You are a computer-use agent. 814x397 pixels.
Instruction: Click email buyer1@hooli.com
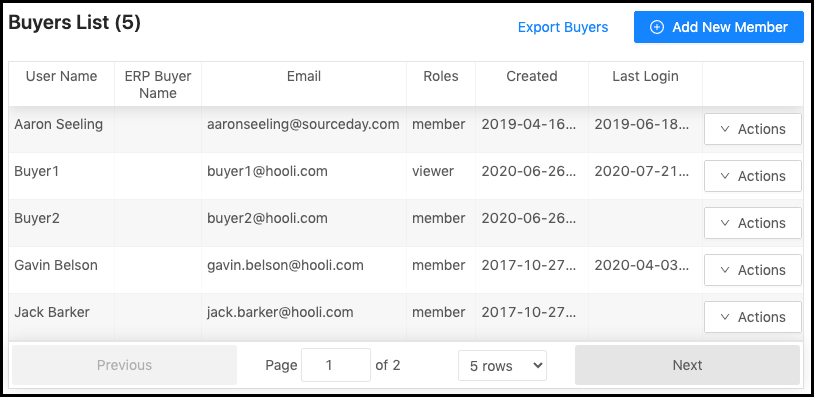coord(267,171)
